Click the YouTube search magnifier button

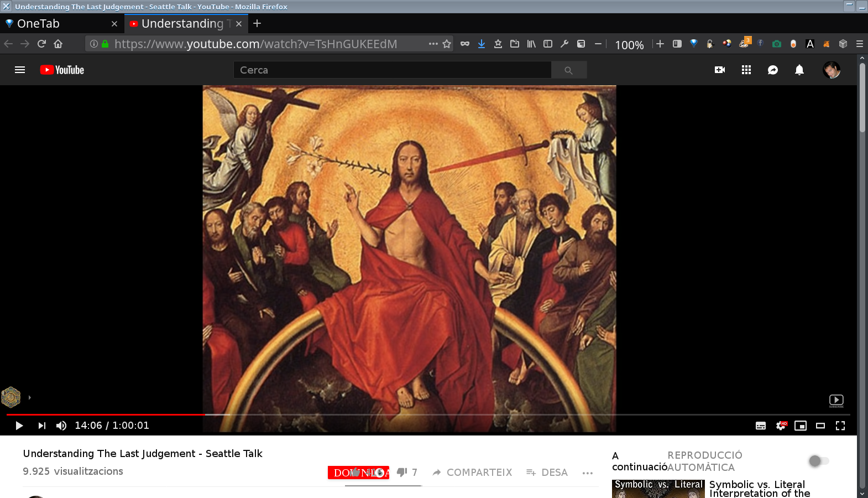(569, 70)
